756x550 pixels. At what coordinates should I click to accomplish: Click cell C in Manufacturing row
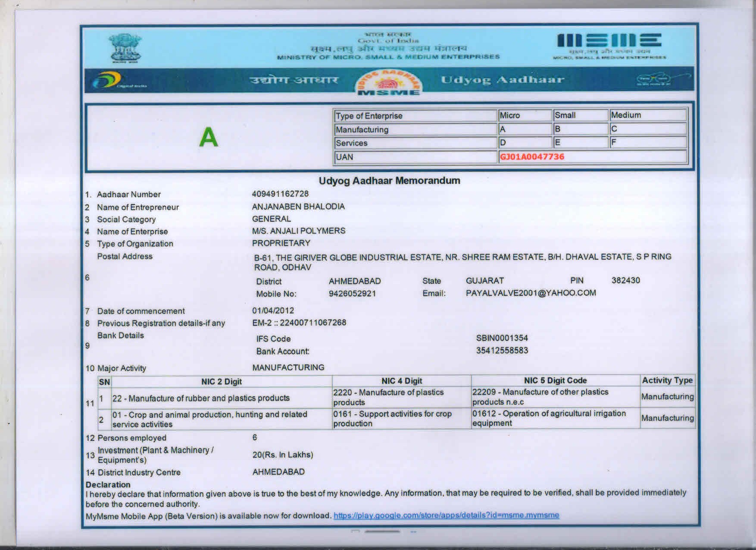(648, 129)
